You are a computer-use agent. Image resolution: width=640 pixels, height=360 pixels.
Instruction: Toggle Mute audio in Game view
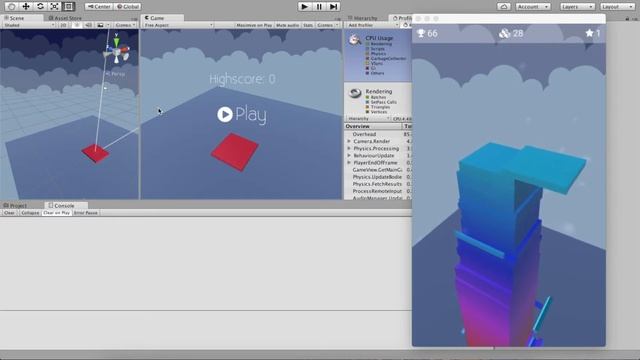(x=287, y=25)
